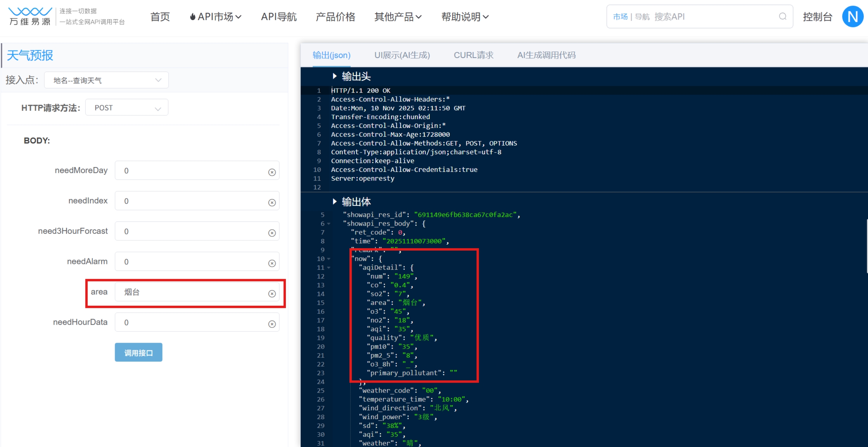Fold the "now" JSON object at line 10
Image resolution: width=868 pixels, height=447 pixels.
tap(329, 259)
